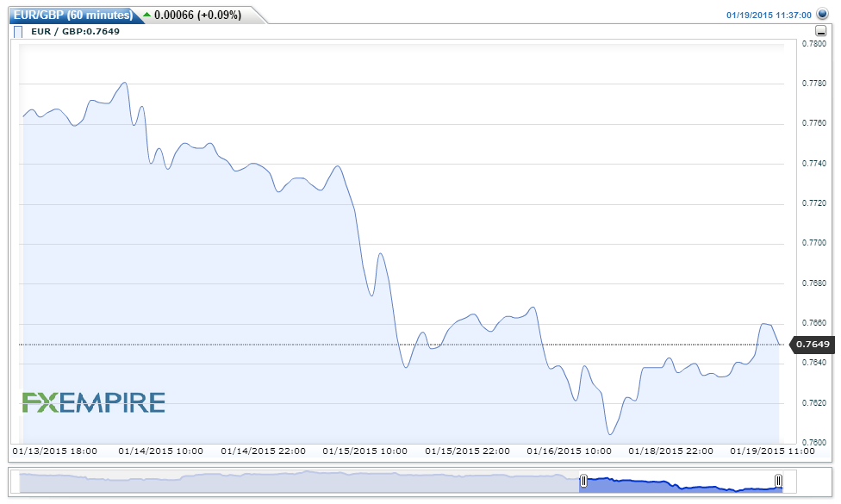Screen dimensions: 841x504
Task: Click the green up-arrow change indicator
Action: (x=147, y=15)
